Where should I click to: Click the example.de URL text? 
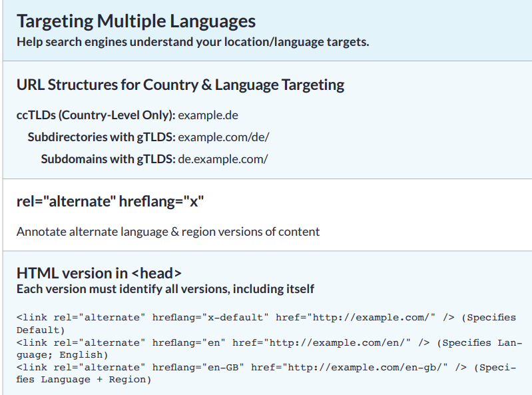[x=208, y=115]
